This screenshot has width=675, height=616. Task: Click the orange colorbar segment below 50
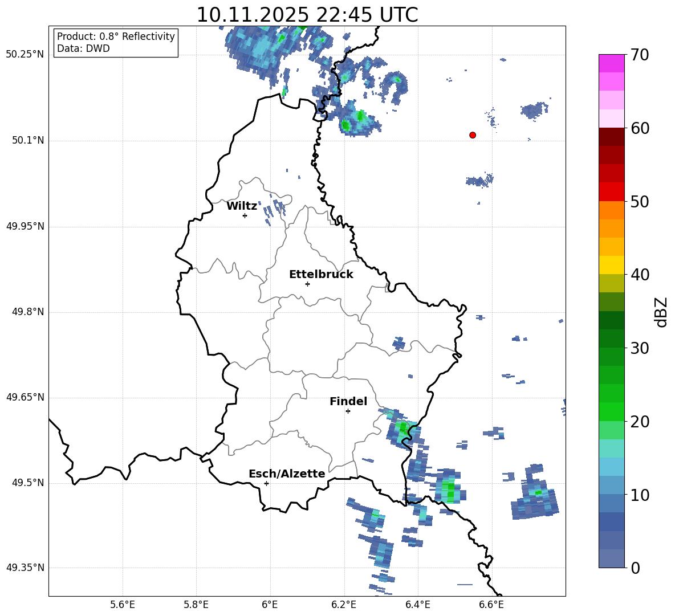[x=612, y=210]
